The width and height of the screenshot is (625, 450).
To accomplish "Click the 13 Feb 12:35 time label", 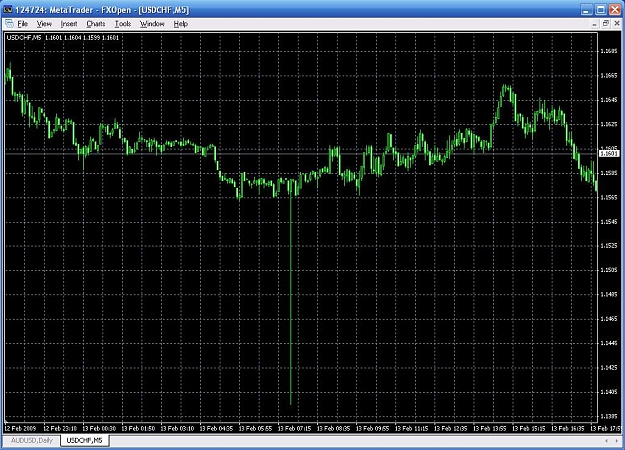I will pyautogui.click(x=450, y=428).
